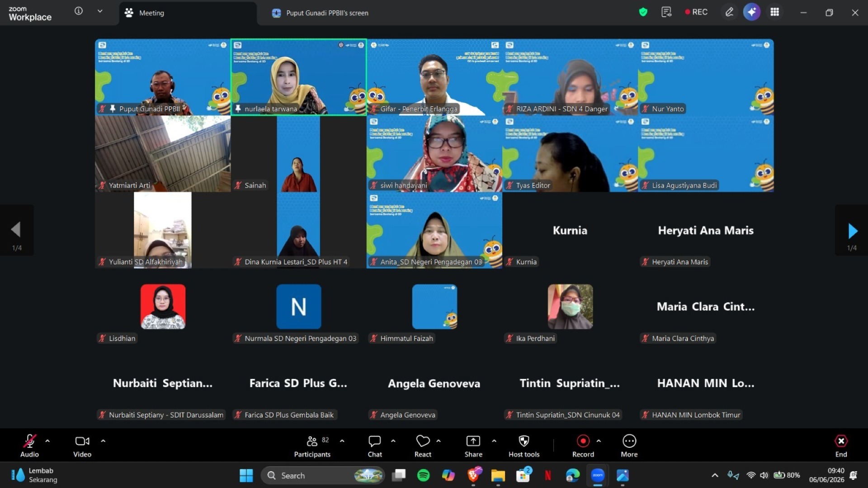Viewport: 868px width, 488px height.
Task: Switch to Puput Gunadi PPBII's screen tab
Action: [320, 13]
